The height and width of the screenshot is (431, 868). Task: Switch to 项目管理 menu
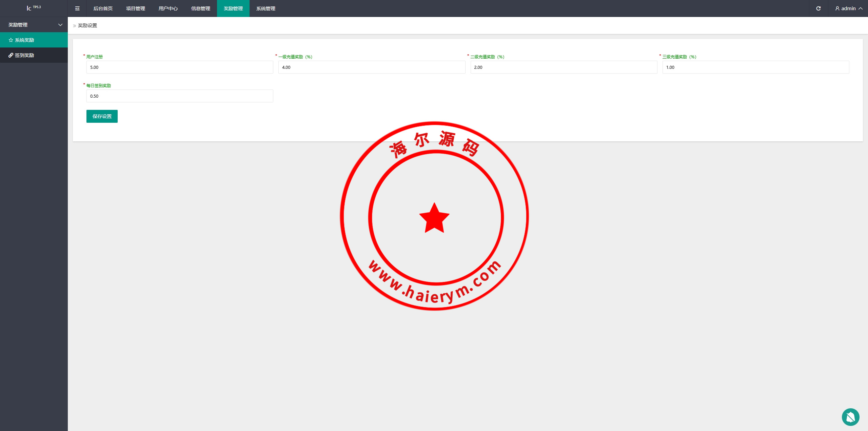(x=135, y=8)
